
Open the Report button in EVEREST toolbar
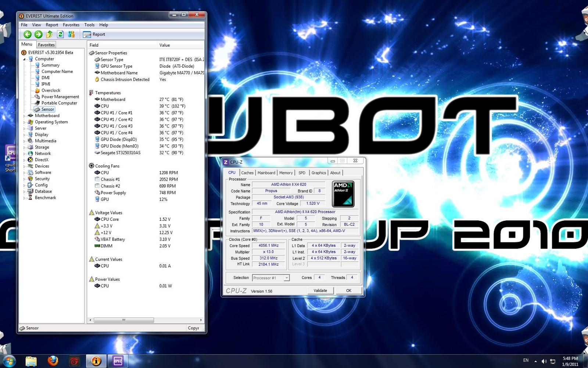(x=94, y=34)
